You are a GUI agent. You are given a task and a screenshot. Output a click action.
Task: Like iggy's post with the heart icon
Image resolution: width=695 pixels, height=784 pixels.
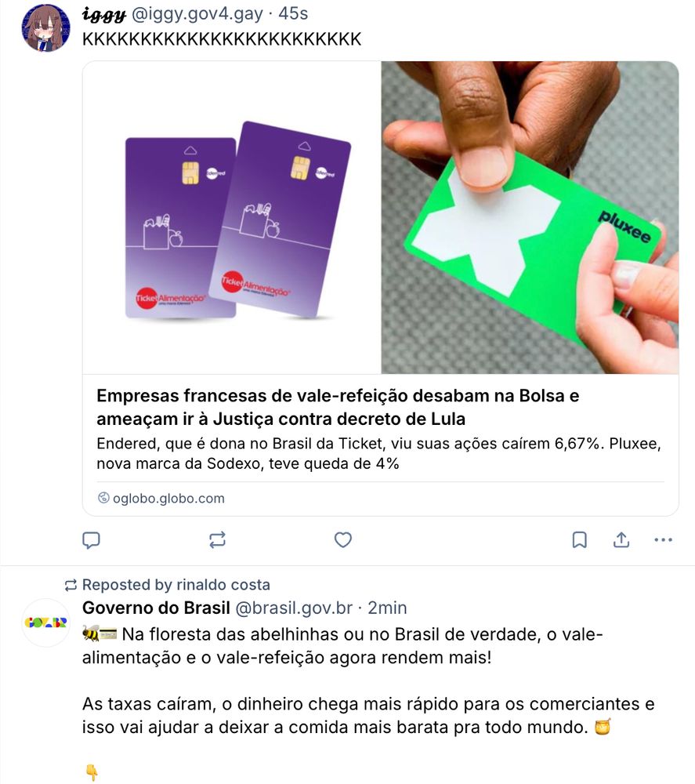(x=342, y=540)
